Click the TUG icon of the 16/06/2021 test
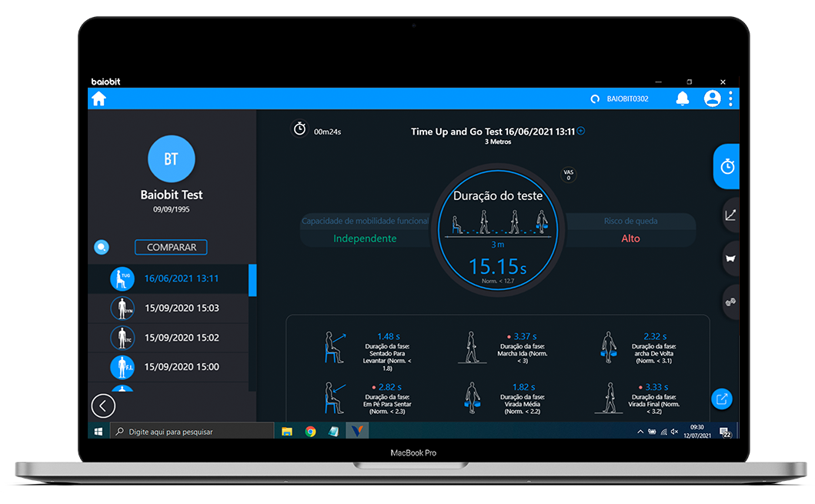This screenshot has height=504, width=815. coord(122,279)
